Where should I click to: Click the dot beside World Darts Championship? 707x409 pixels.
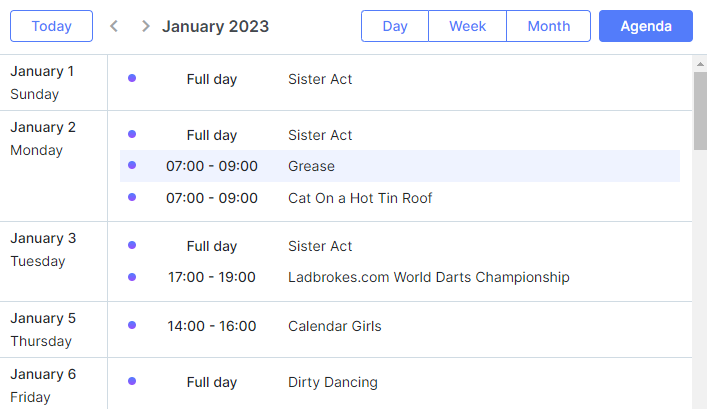pyautogui.click(x=132, y=277)
